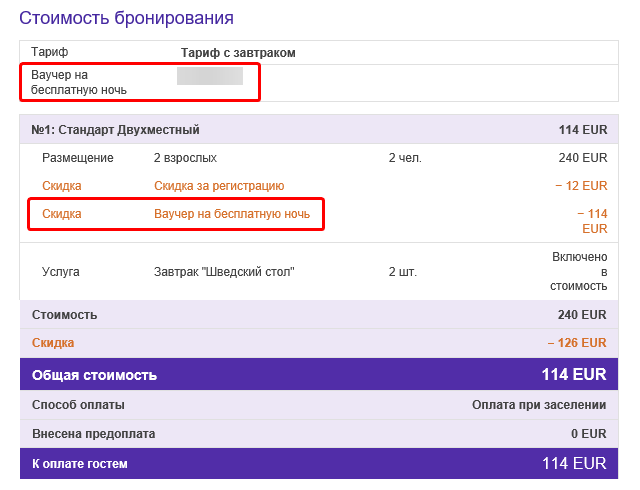Click the '0 EUR' prepayment value
Image resolution: width=640 pixels, height=490 pixels.
click(x=589, y=434)
